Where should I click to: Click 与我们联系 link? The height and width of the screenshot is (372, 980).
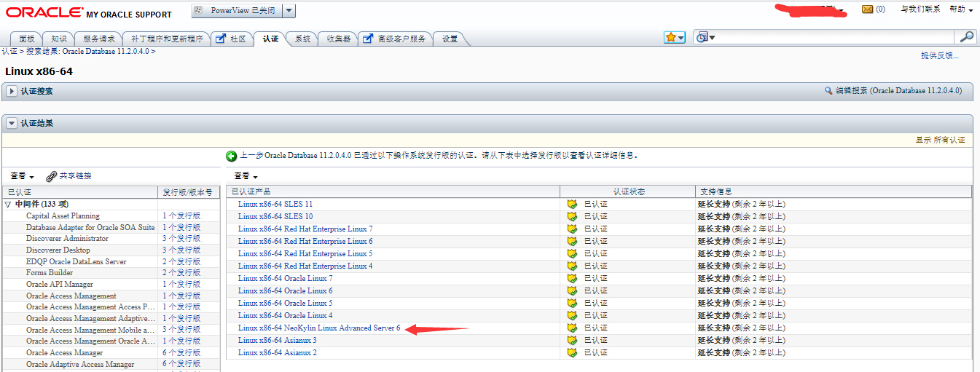click(920, 9)
